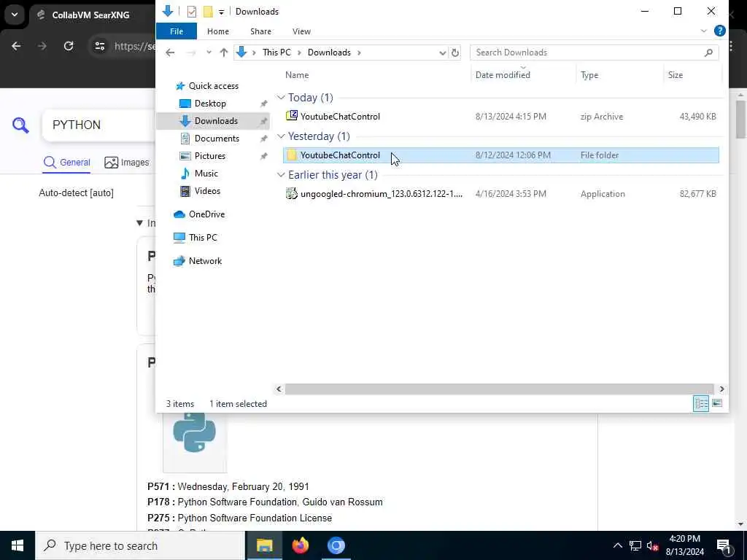
Task: Expand the ribbon with the chevron
Action: coord(704,31)
